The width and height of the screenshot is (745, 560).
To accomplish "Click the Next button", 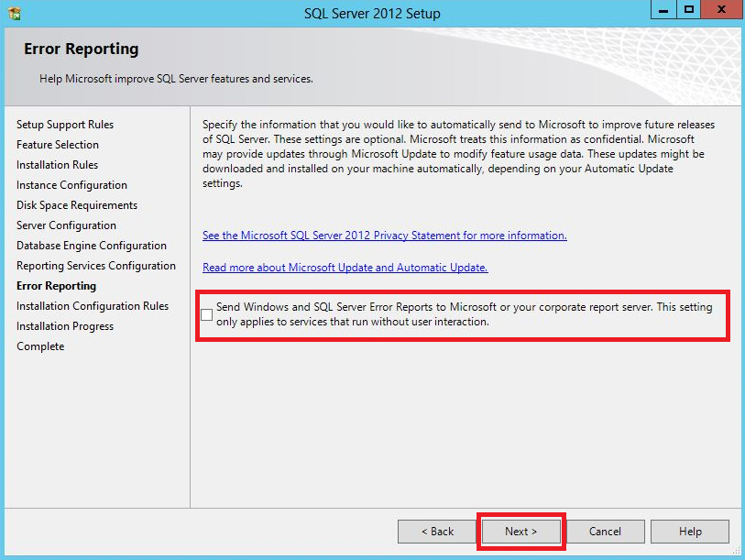I will pyautogui.click(x=520, y=531).
